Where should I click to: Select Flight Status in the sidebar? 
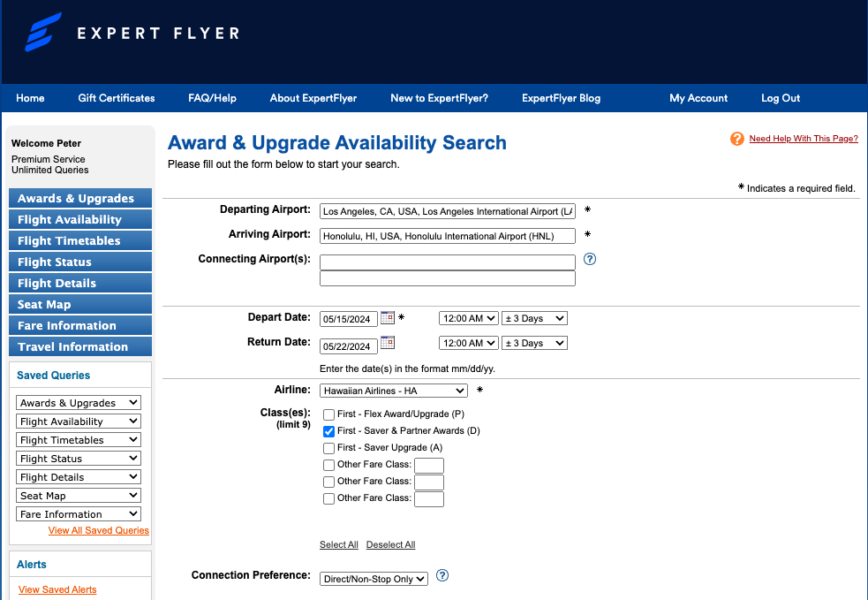coord(79,262)
